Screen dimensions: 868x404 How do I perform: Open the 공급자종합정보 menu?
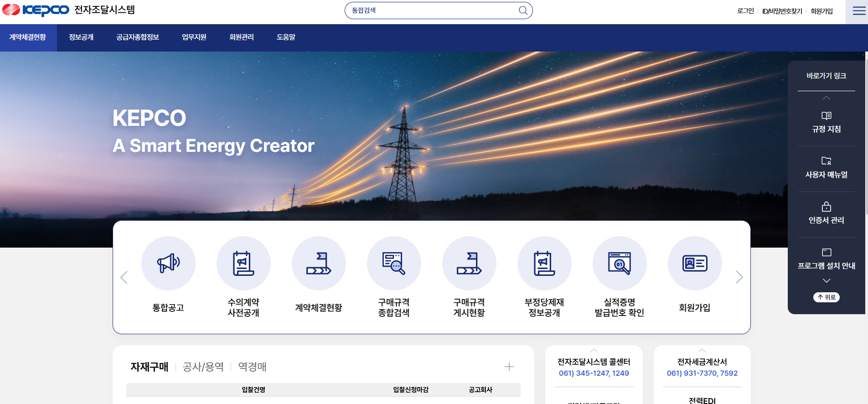pos(138,37)
